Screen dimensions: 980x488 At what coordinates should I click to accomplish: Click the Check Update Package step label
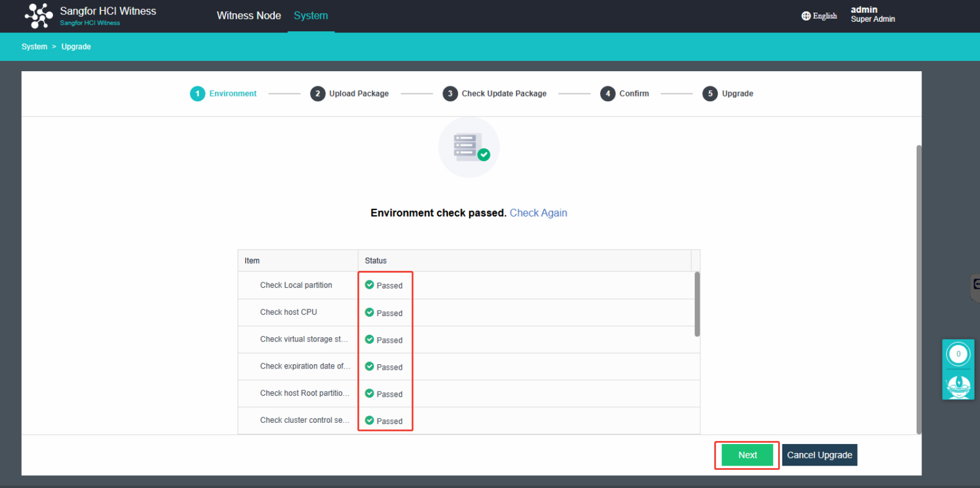pos(504,93)
